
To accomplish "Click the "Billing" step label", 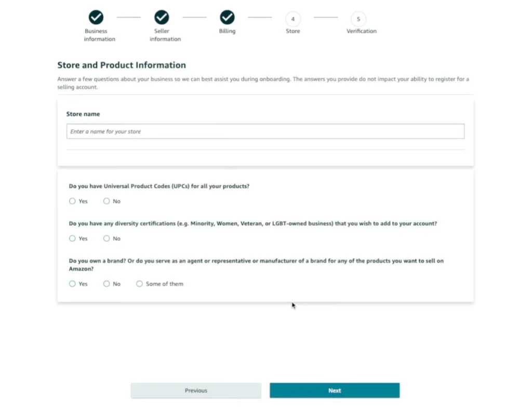I will pyautogui.click(x=227, y=31).
